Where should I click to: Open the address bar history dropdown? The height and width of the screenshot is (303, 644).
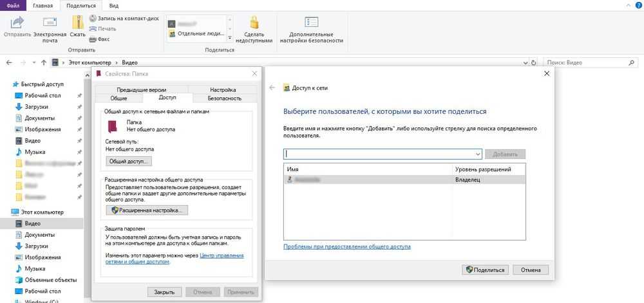pos(524,62)
